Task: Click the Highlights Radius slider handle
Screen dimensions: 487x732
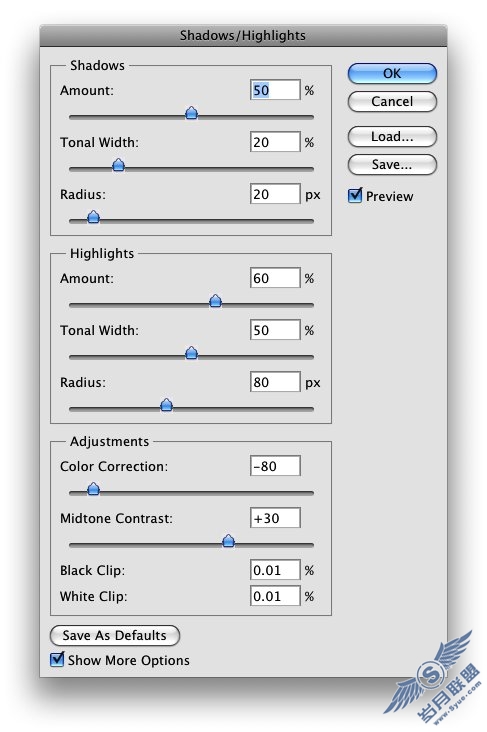Action: click(x=167, y=405)
